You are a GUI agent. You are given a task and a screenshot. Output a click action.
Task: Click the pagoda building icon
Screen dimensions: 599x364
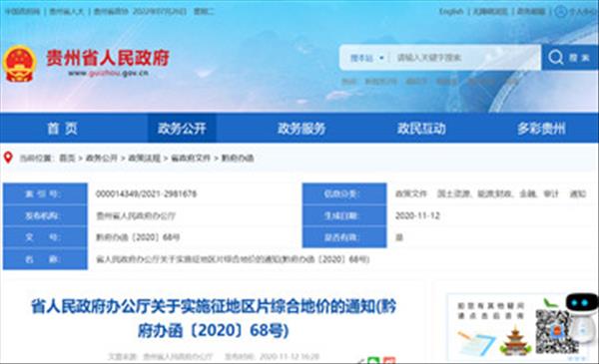pos(515,341)
